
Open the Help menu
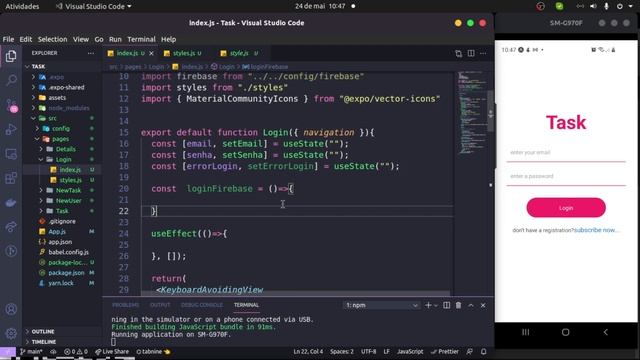point(168,39)
